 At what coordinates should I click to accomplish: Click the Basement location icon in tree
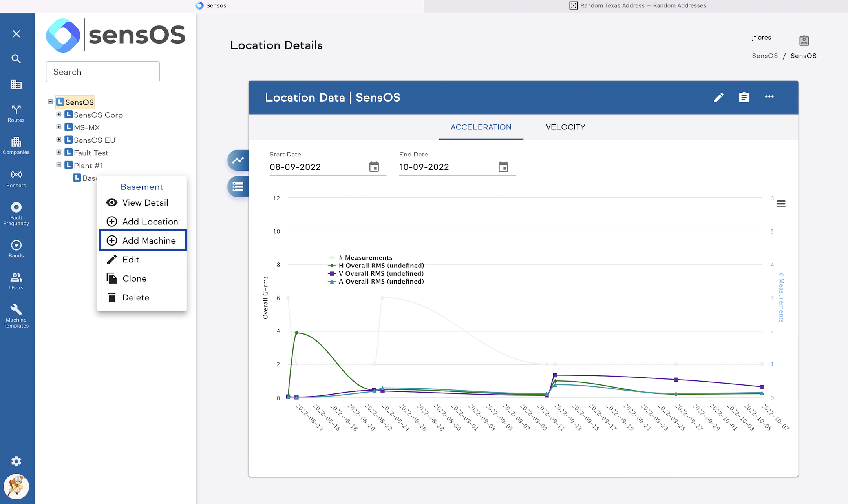pyautogui.click(x=77, y=178)
